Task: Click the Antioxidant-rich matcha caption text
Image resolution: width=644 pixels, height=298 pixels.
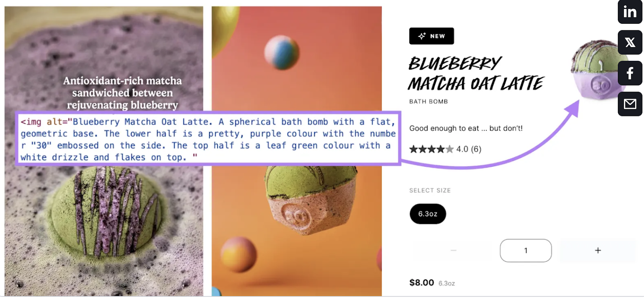Action: pyautogui.click(x=122, y=93)
